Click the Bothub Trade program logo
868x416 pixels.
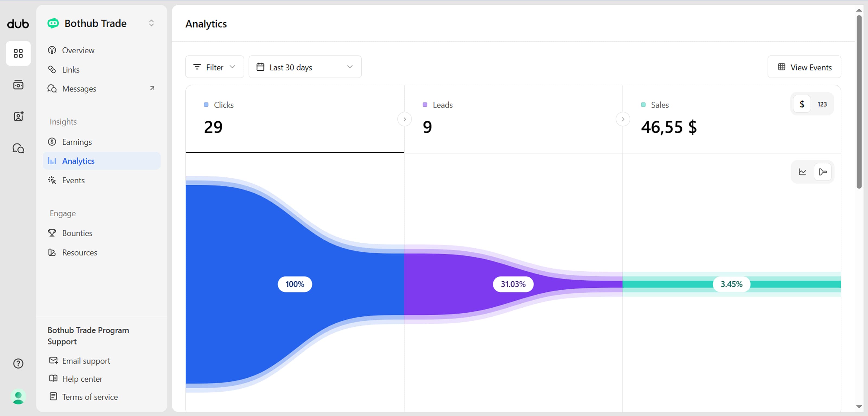(53, 23)
